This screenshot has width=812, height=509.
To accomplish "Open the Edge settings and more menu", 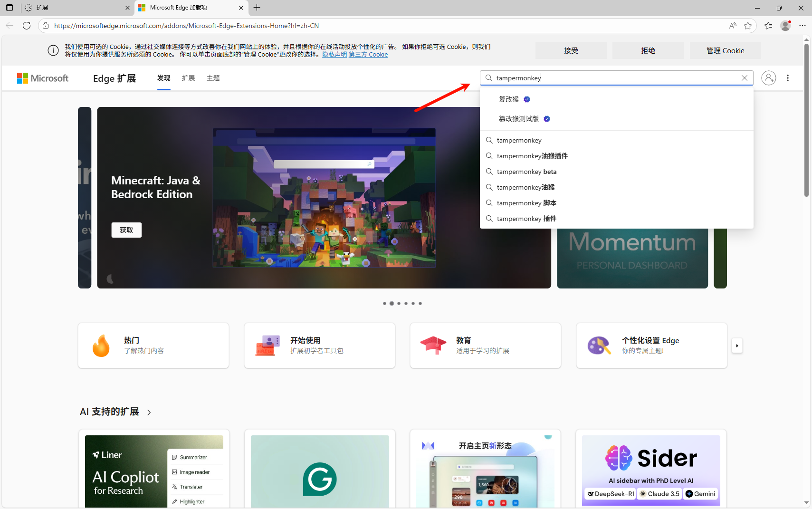I will coord(802,26).
